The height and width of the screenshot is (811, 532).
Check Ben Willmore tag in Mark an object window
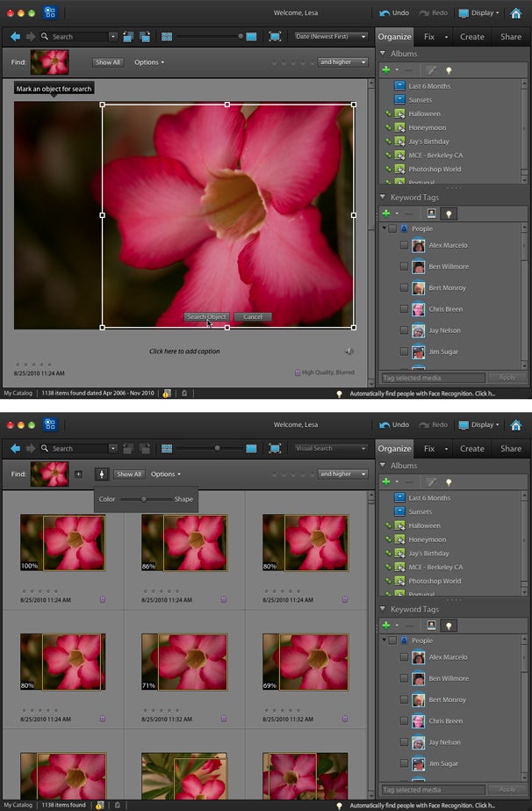click(404, 266)
